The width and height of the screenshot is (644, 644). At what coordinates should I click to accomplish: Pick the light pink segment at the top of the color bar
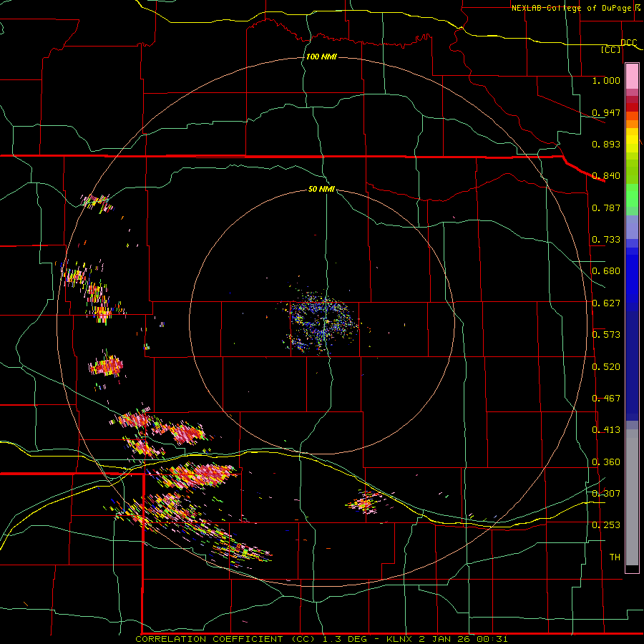(632, 77)
